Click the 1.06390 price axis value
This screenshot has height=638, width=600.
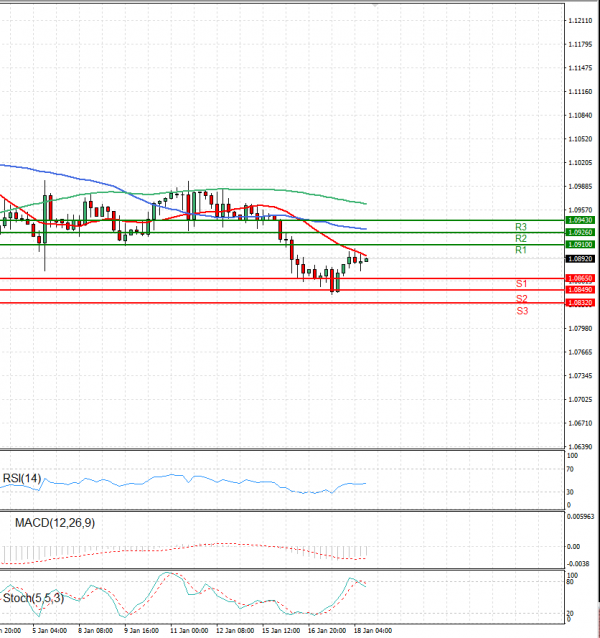580,447
